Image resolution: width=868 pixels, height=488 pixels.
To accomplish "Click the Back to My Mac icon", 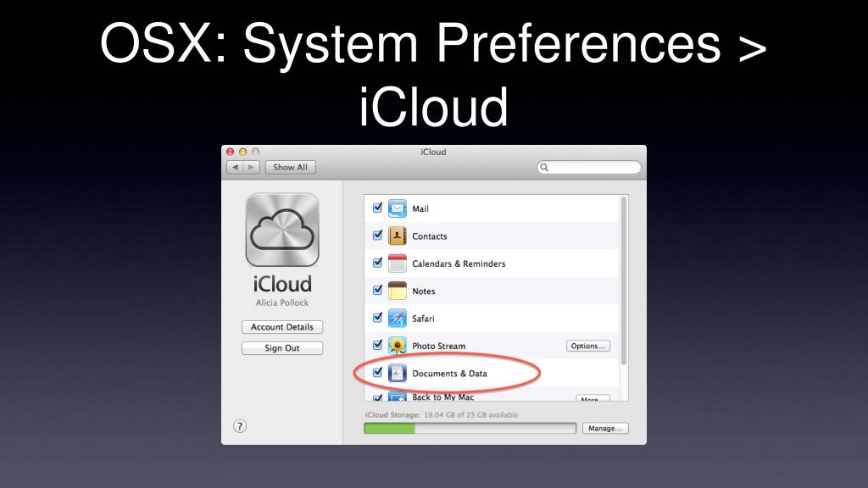I will tap(397, 396).
